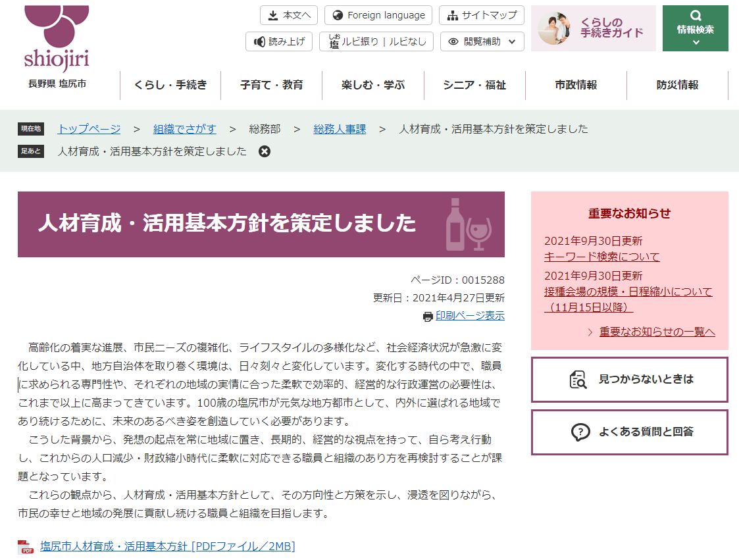Remove the 足あと history entry with X icon
Viewport: 739px width, 560px height.
pos(264,151)
